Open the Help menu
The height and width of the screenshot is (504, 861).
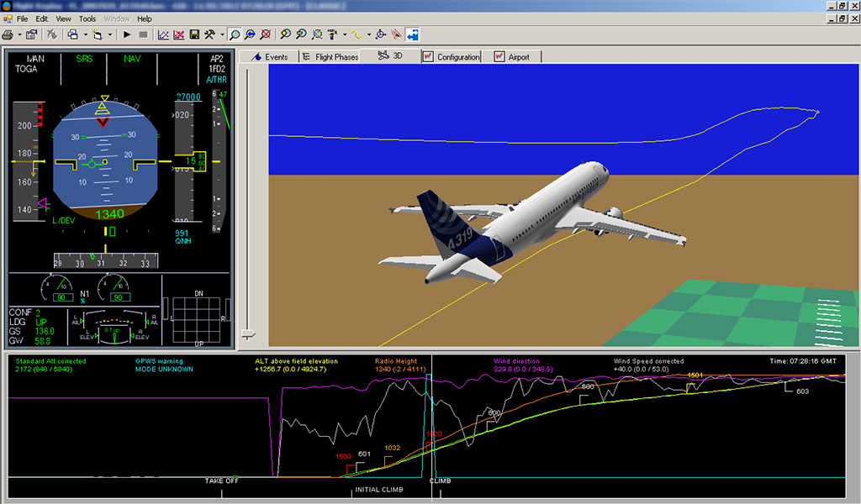[x=145, y=18]
